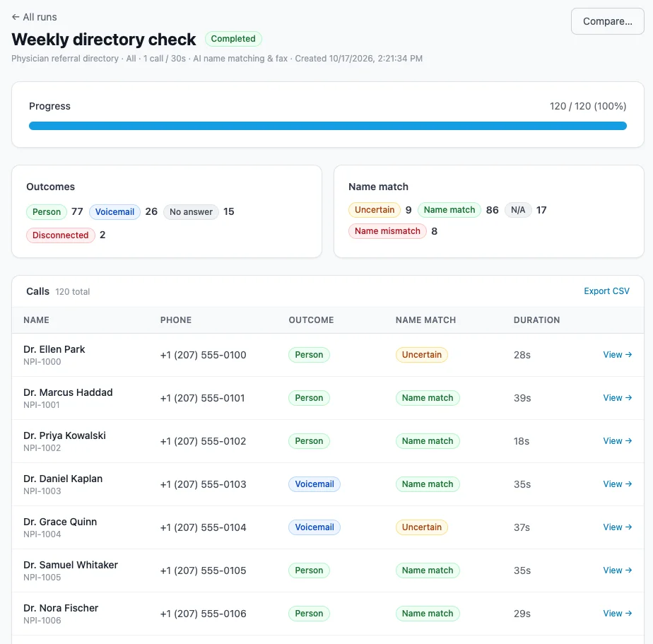
Task: Select the Dr. Daniel Kaplan name
Action: pyautogui.click(x=63, y=479)
